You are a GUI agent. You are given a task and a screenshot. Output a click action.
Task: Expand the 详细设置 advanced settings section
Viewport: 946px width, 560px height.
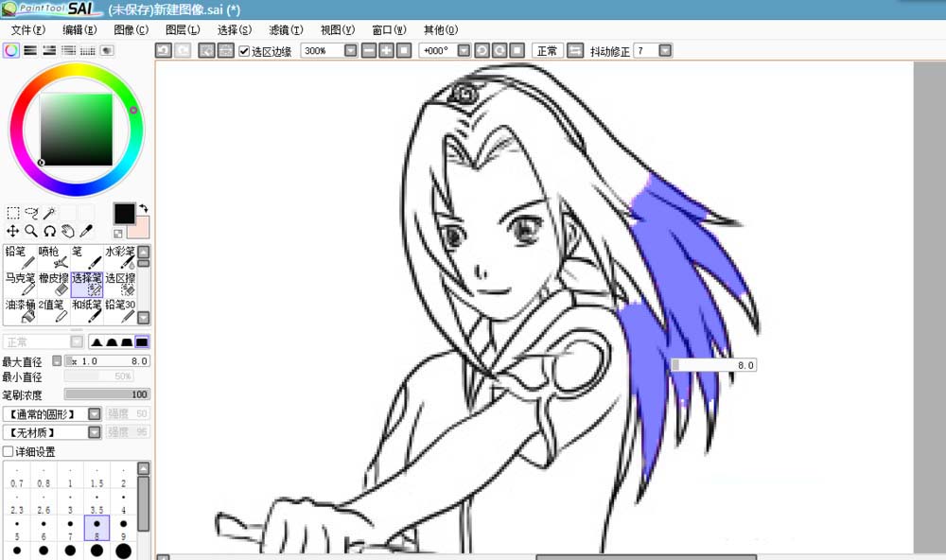coord(9,451)
